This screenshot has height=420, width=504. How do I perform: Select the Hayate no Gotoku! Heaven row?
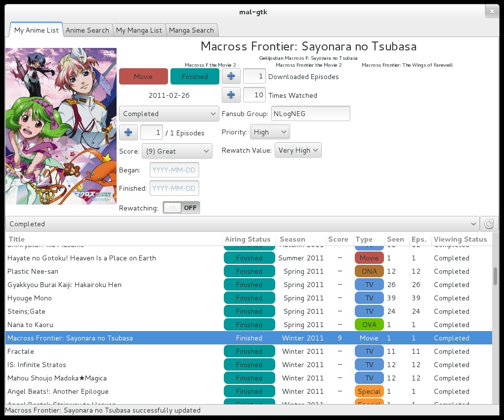pos(249,258)
